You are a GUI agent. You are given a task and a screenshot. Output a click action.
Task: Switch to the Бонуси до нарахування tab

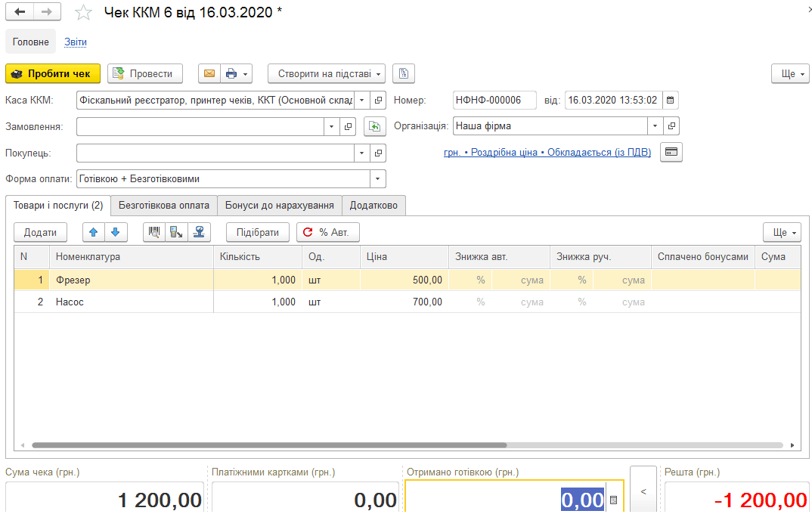click(279, 205)
